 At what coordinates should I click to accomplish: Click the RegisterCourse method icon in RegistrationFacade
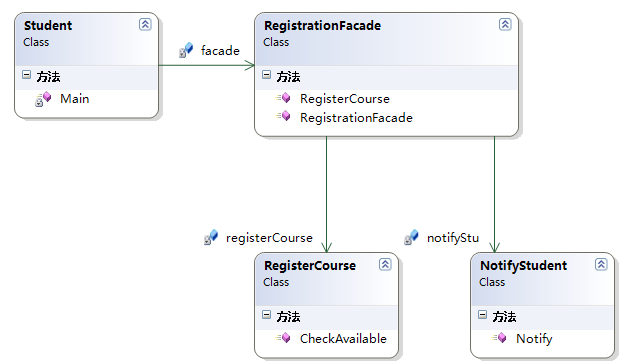(283, 98)
